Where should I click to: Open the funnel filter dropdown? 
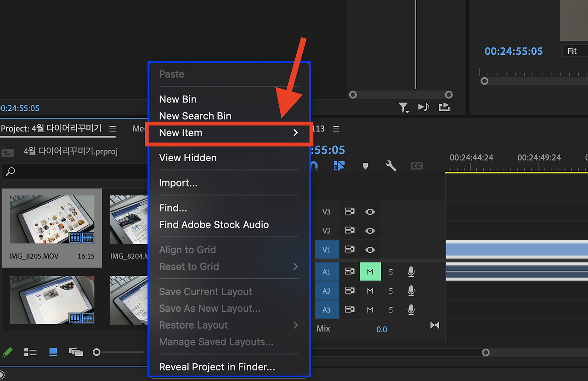tap(404, 108)
